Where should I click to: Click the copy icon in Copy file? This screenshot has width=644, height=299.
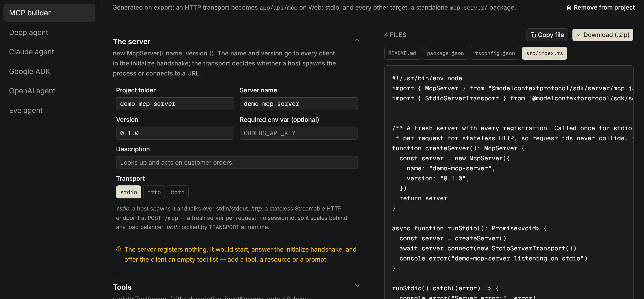[533, 35]
